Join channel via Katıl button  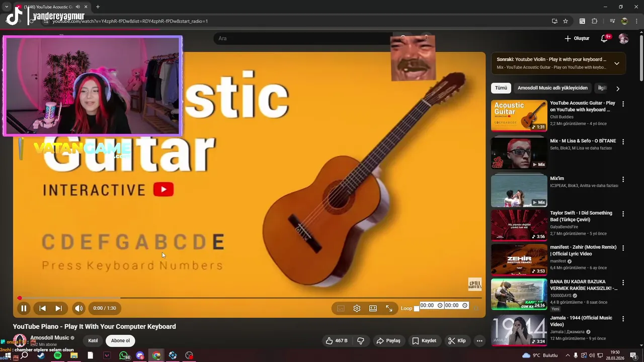coord(93,340)
